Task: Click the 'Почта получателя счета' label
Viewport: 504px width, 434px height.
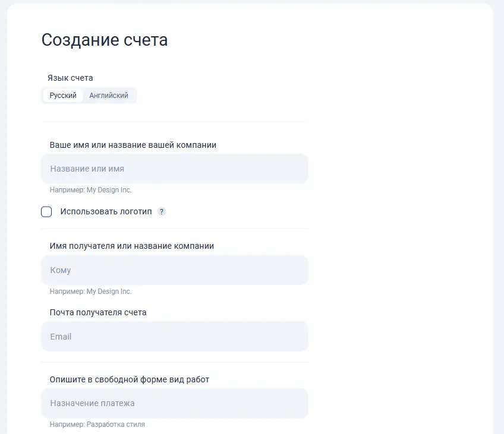Action: 98,312
